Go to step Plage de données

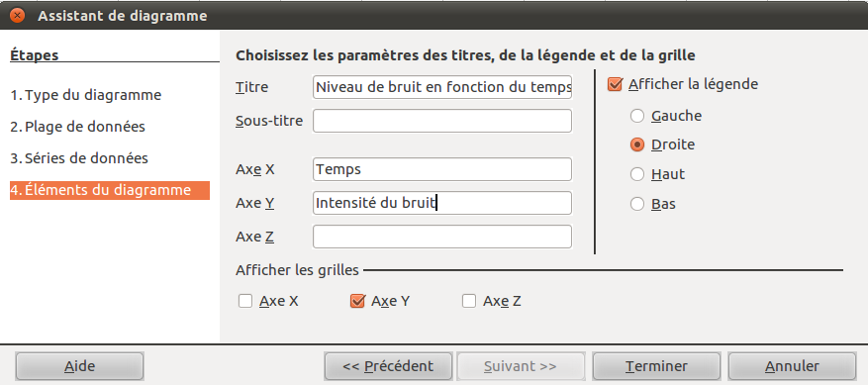[77, 127]
